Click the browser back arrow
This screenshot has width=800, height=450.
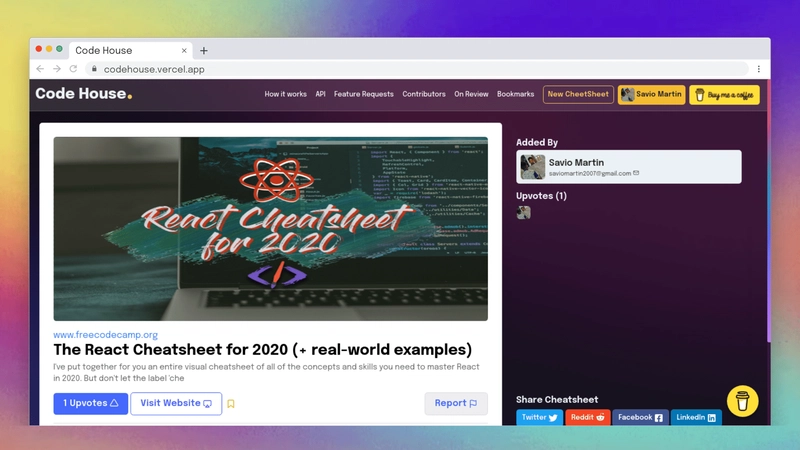tap(40, 69)
